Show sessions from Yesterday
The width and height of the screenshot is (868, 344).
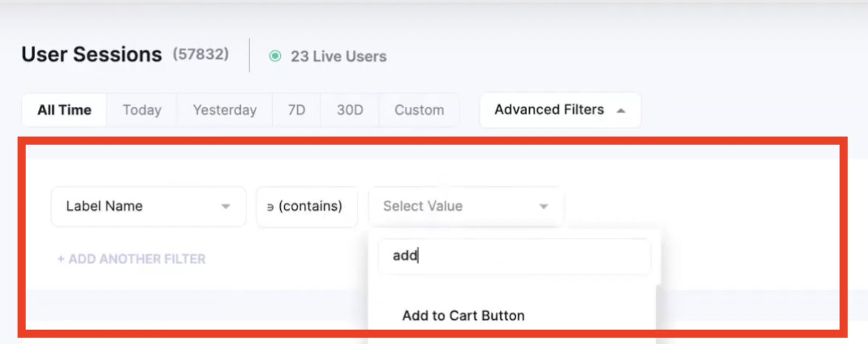(225, 110)
